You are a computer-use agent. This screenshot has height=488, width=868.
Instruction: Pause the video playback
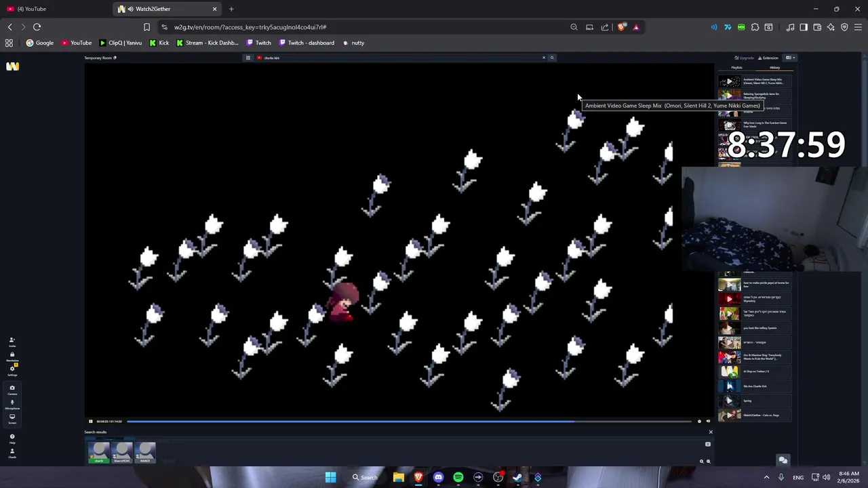(90, 422)
